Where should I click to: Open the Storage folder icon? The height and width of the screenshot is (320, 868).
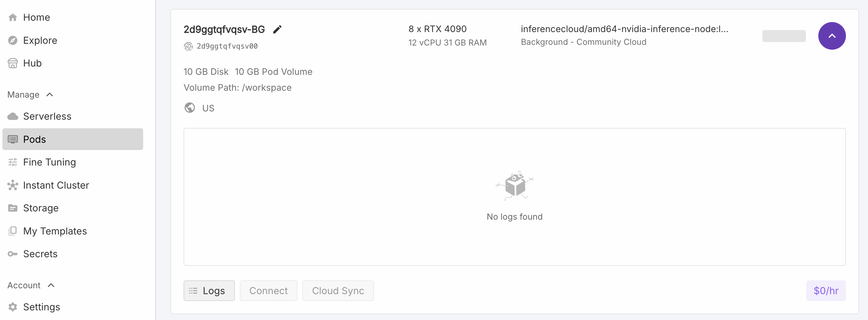[x=13, y=208]
